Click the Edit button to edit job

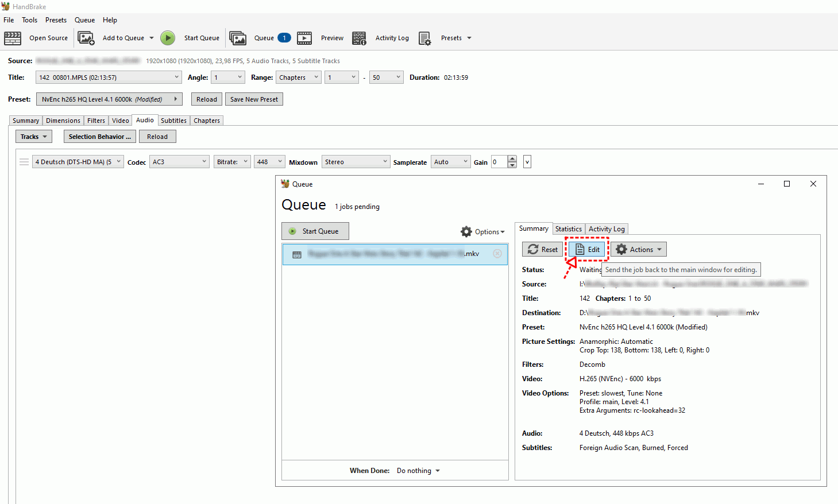point(587,249)
